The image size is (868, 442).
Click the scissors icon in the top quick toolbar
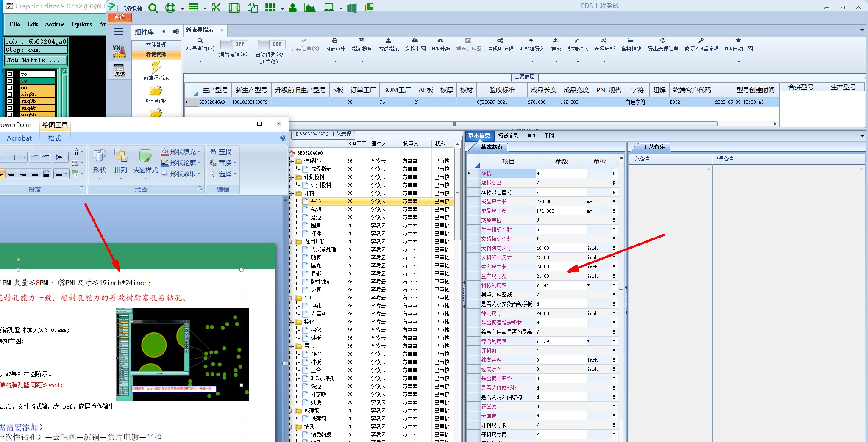216,8
